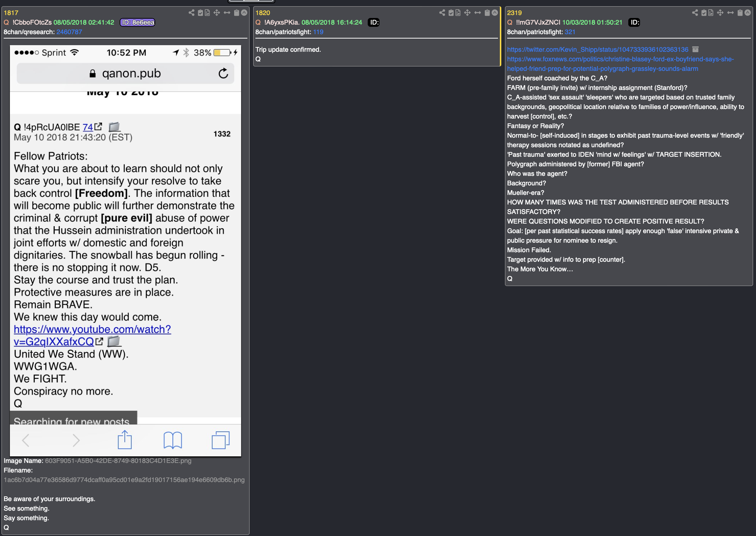Open the Kevin_Shipp Twitter status link
This screenshot has height=536, width=756.
point(598,50)
